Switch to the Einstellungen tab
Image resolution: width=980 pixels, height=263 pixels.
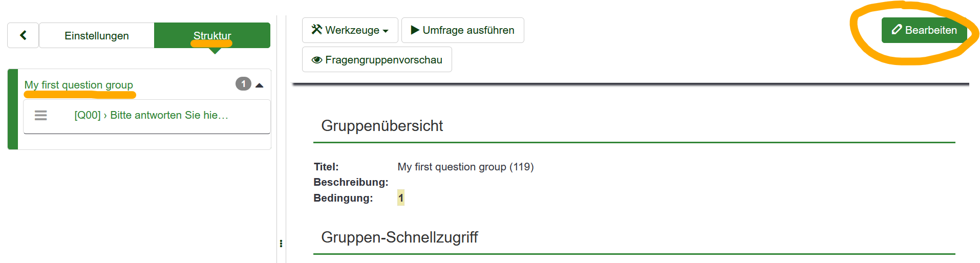tap(97, 35)
